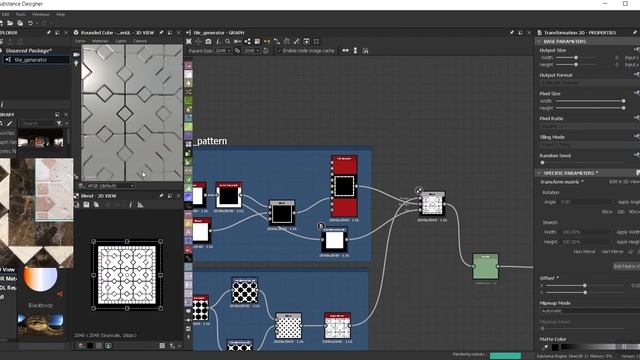Click the dashed frame icon in graph toolbar
The image size is (640, 360).
click(316, 41)
